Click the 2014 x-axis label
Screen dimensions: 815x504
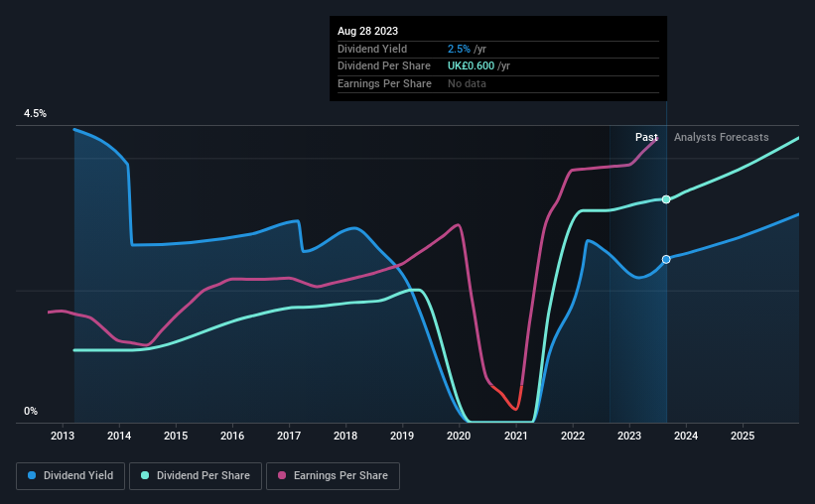[x=119, y=436]
